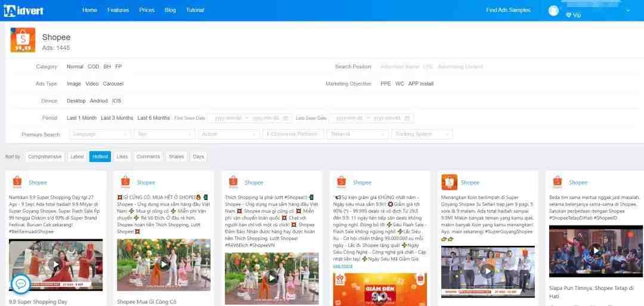Click Find Ads Samples link
This screenshot has width=644, height=306.
click(x=508, y=10)
